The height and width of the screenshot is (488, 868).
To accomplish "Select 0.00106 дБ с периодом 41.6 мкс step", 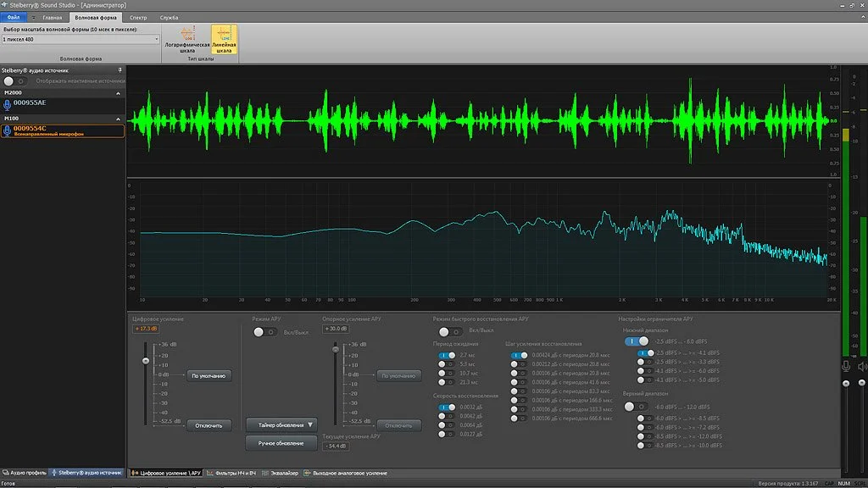I will coord(519,382).
